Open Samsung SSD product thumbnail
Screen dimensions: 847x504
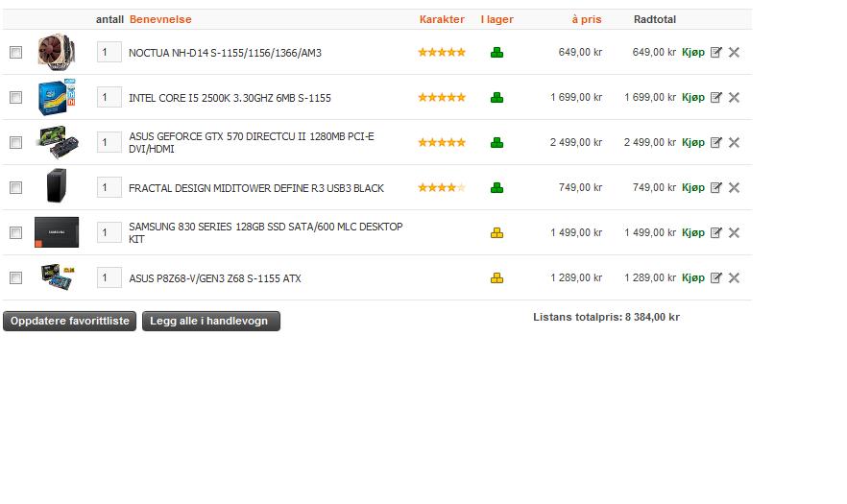point(57,232)
